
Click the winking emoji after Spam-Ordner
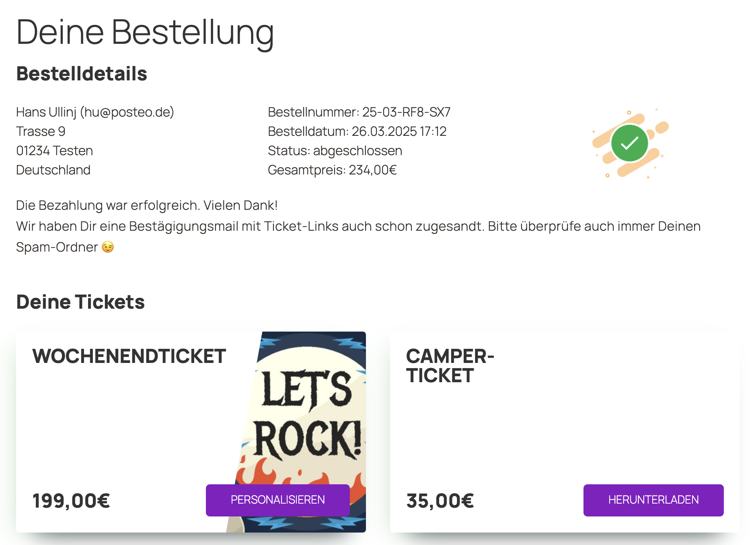(108, 247)
